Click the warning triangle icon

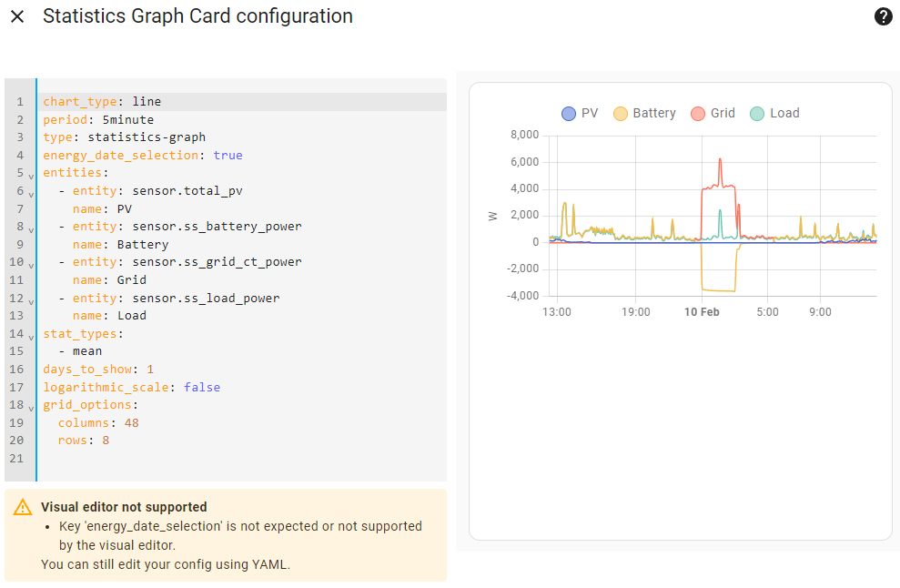point(23,507)
